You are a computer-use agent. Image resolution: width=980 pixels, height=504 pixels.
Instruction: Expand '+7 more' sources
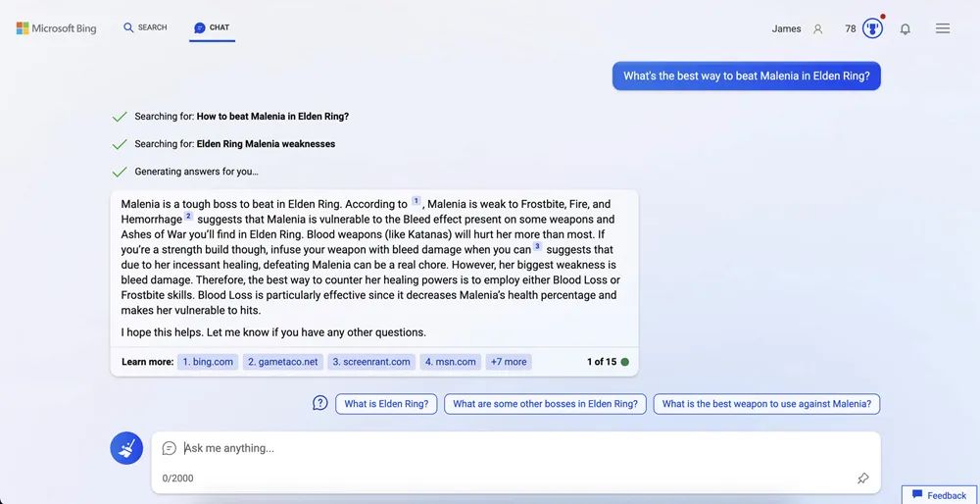tap(508, 362)
